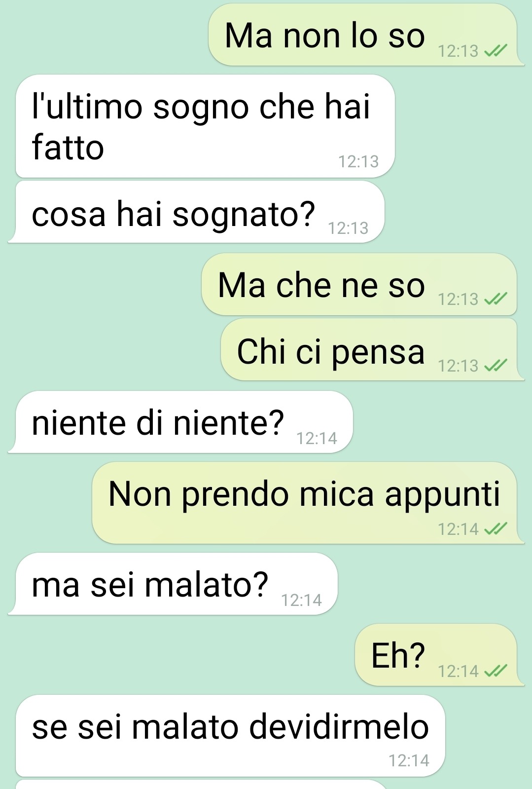Tap double checkmark on 'Ma che ne so'
The width and height of the screenshot is (532, 789).
pos(496,299)
